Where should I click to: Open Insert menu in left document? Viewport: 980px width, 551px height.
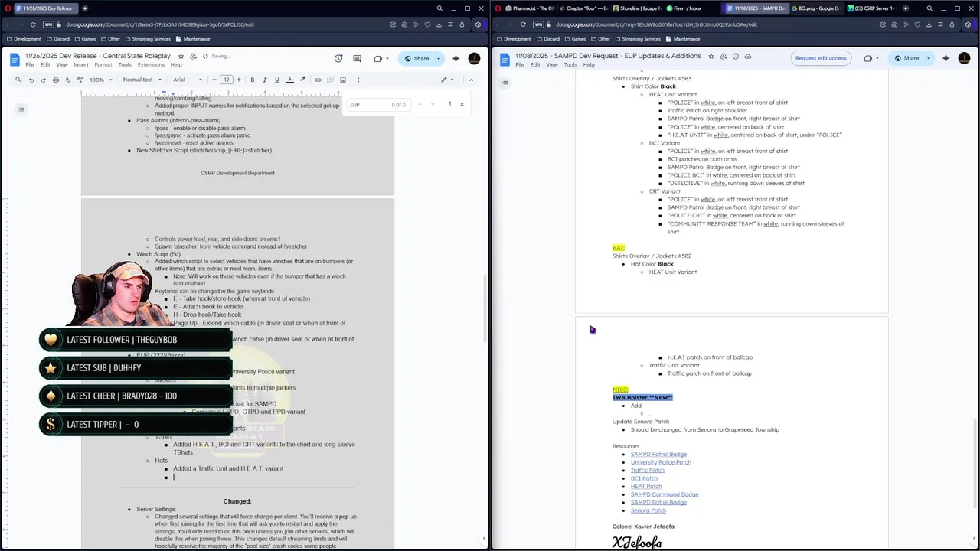pos(80,65)
